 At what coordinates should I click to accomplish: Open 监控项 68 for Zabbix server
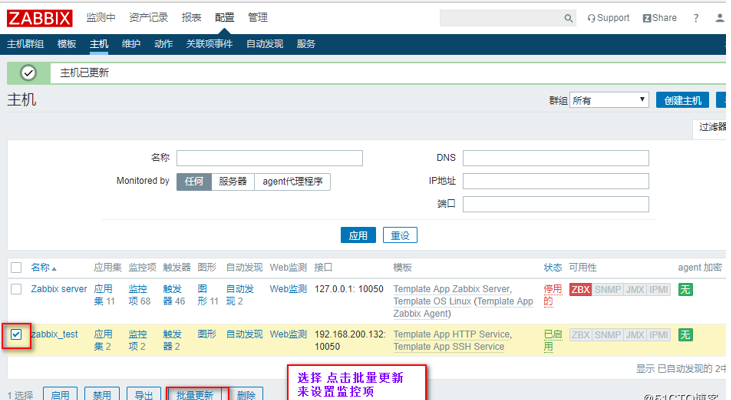[x=139, y=295]
